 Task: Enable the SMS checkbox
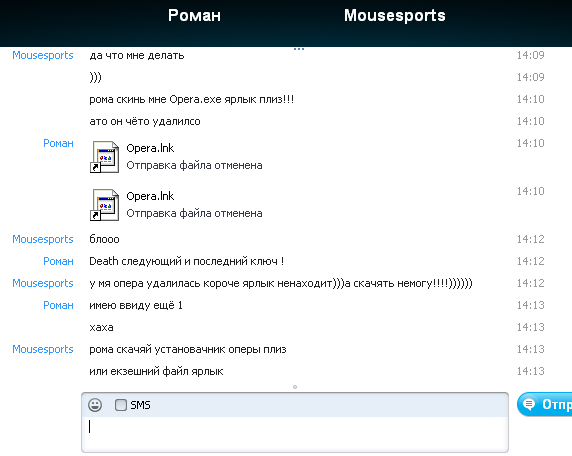121,405
